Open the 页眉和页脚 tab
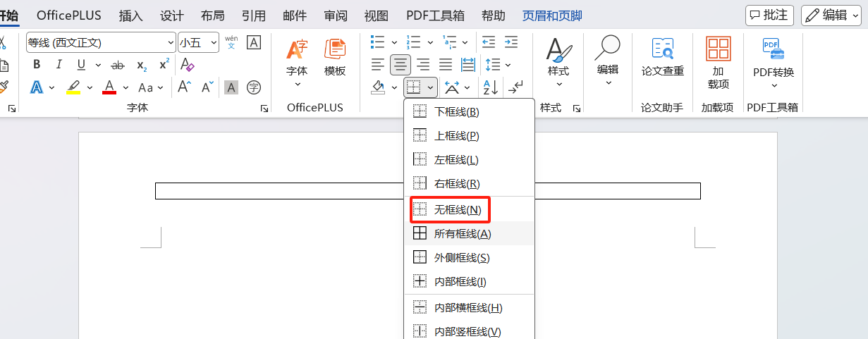This screenshot has height=339, width=868. (552, 16)
